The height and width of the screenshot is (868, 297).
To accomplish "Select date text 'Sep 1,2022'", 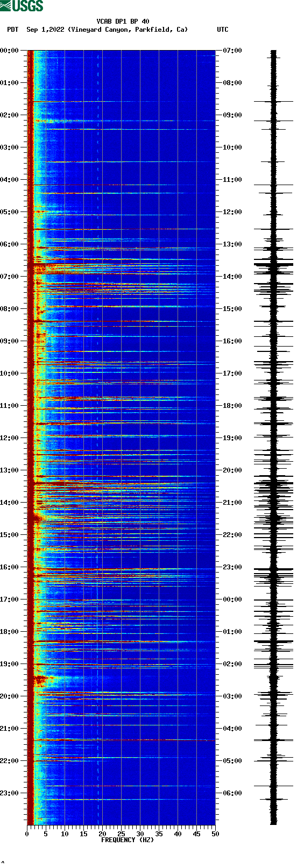I will (x=45, y=30).
